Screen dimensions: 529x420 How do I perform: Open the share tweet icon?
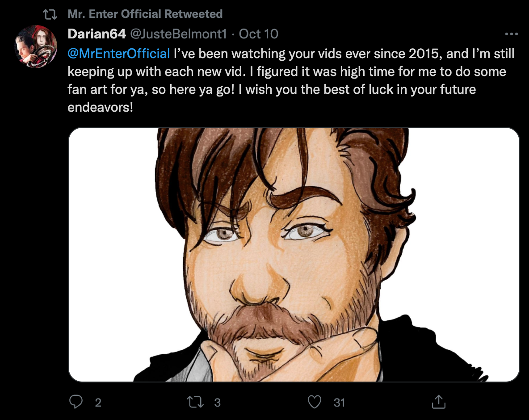(x=439, y=402)
